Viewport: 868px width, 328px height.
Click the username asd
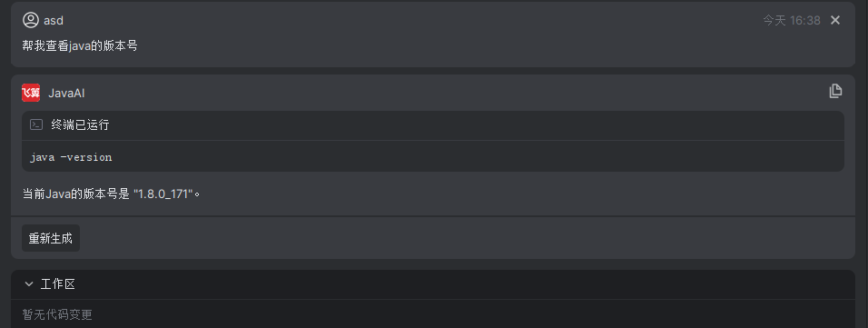click(x=54, y=21)
